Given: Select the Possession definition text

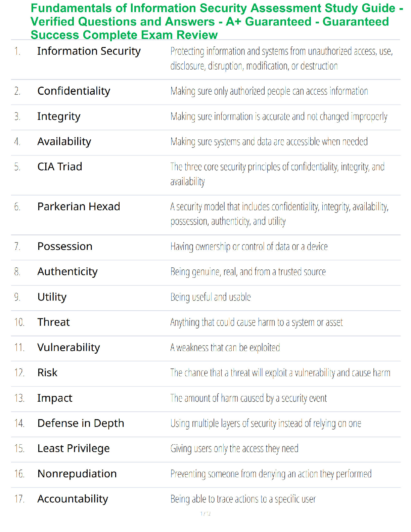Looking at the screenshot, I should pyautogui.click(x=249, y=247).
